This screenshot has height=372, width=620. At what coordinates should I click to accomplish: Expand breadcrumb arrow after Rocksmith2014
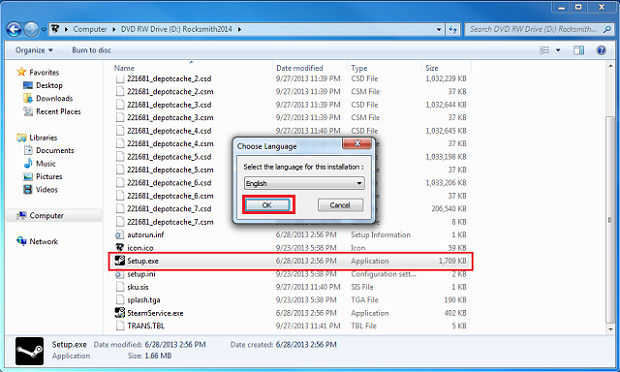(x=239, y=29)
